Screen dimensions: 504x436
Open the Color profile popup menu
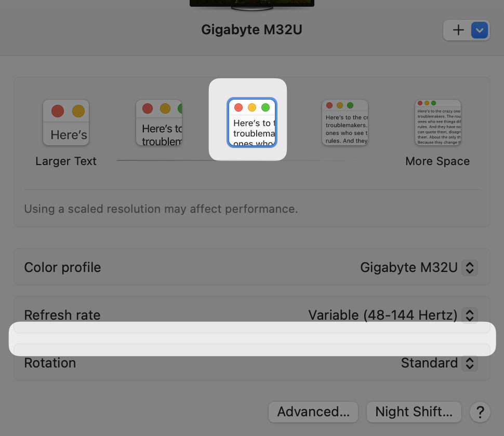(x=418, y=267)
